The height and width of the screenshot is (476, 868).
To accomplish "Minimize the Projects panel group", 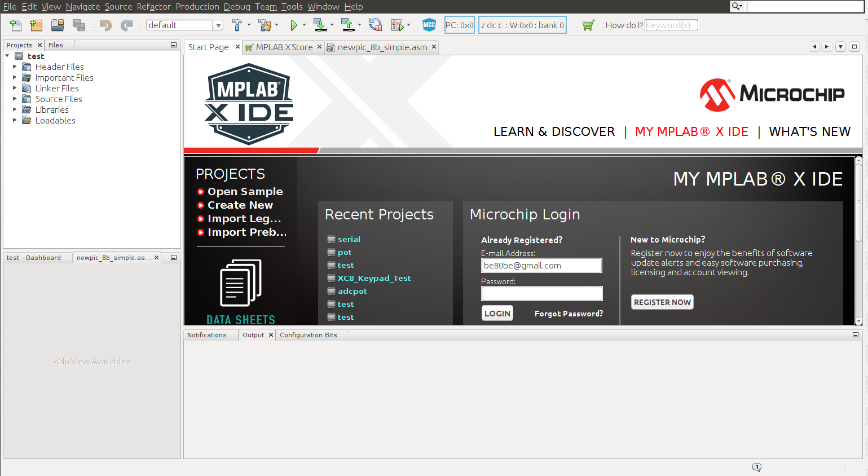I will coord(174,45).
